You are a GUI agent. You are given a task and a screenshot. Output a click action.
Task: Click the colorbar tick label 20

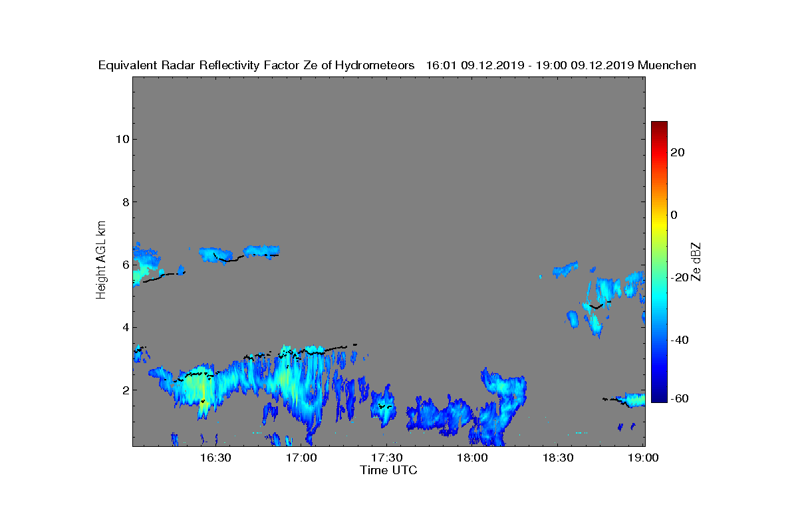pos(678,152)
